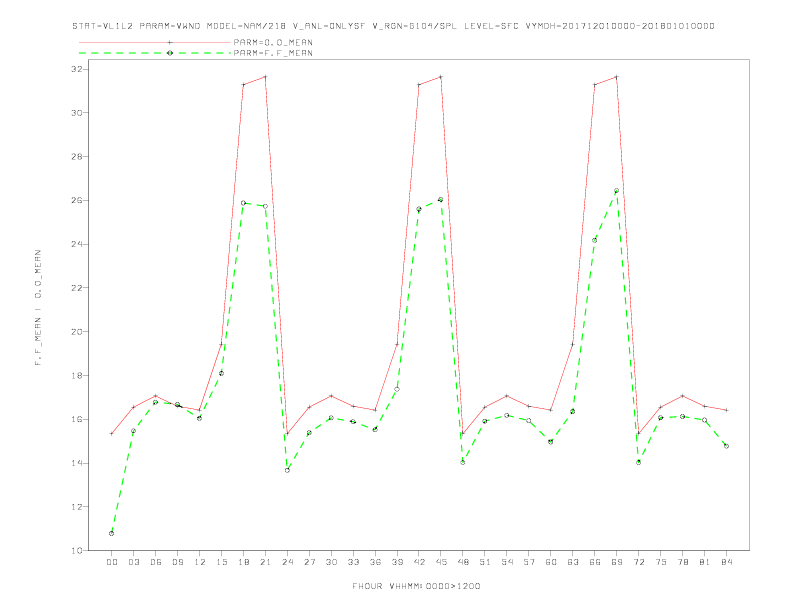792x612 pixels.
Task: Click the x-axis tick label 15
Action: tap(221, 562)
